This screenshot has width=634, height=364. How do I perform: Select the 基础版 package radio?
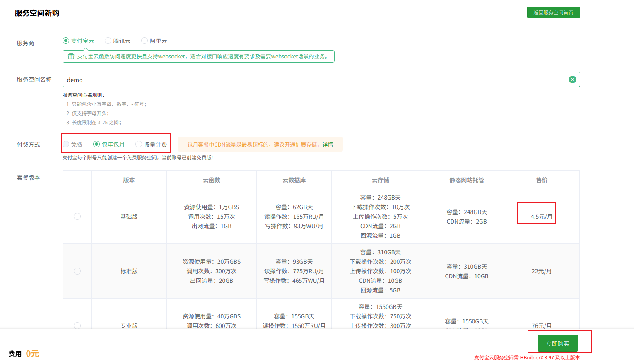pyautogui.click(x=77, y=216)
